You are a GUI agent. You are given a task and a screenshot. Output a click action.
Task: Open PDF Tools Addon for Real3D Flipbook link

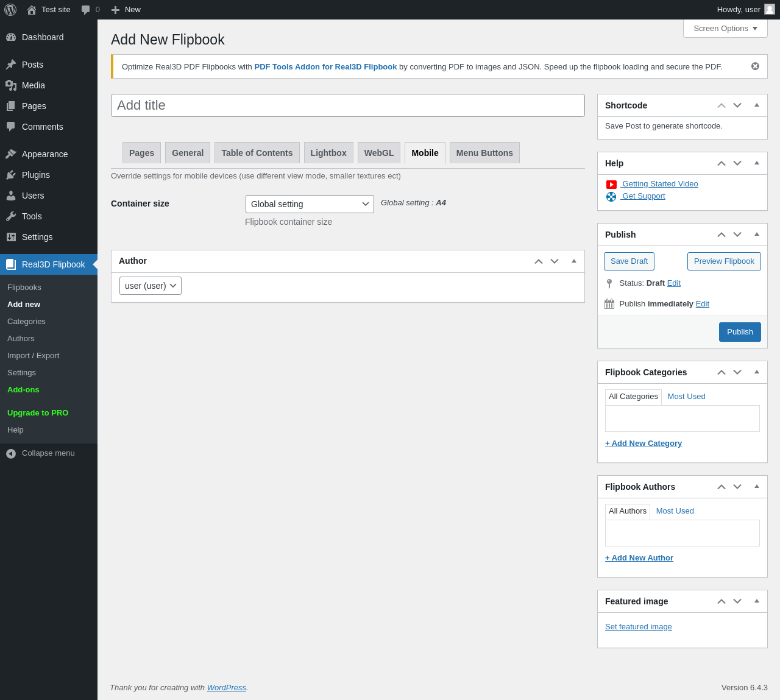325,67
